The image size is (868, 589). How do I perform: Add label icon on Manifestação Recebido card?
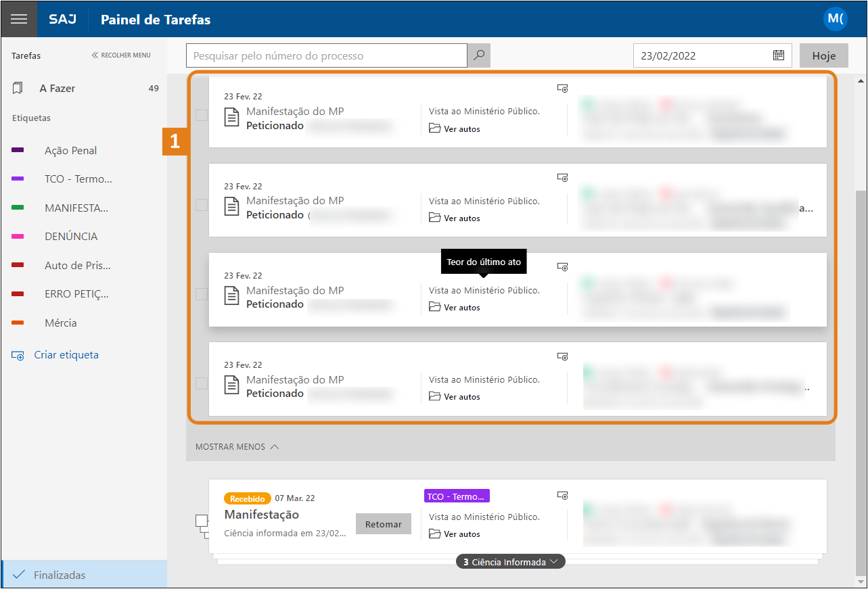point(562,496)
